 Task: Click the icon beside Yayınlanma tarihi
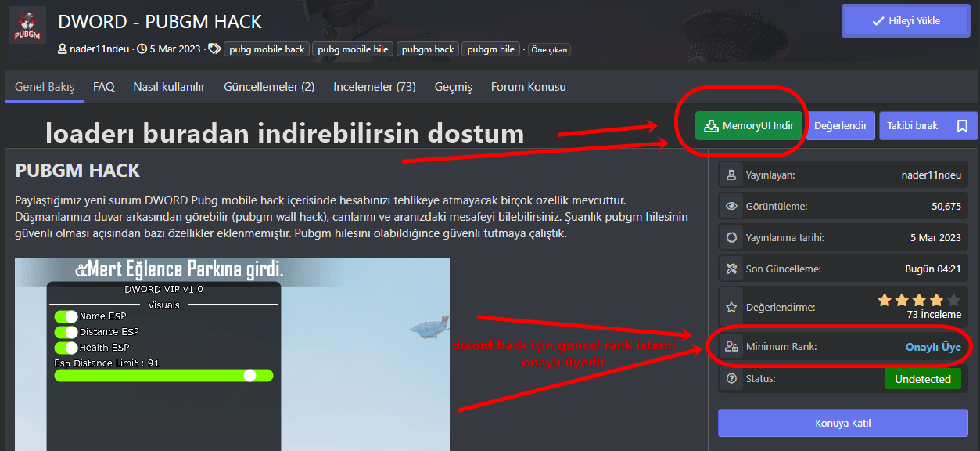tap(731, 238)
